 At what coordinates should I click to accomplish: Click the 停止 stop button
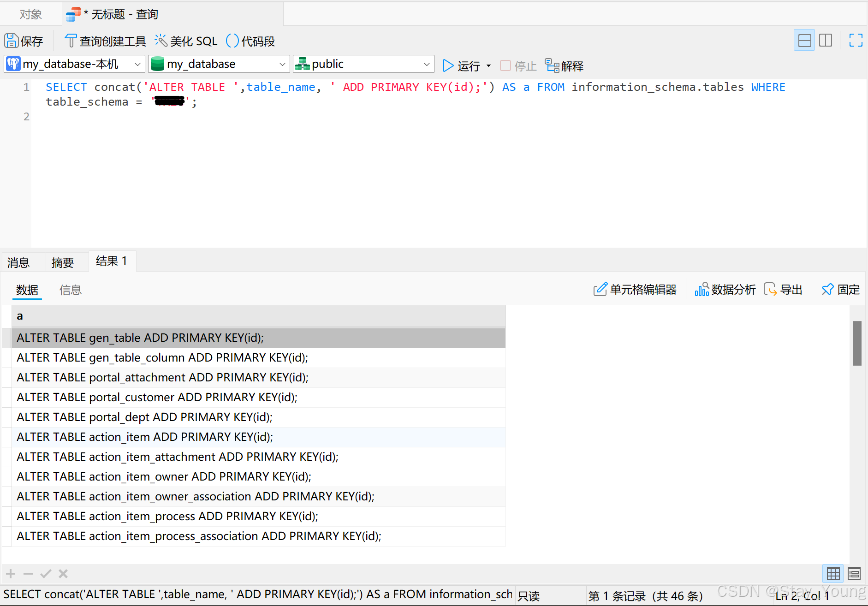[x=517, y=65]
